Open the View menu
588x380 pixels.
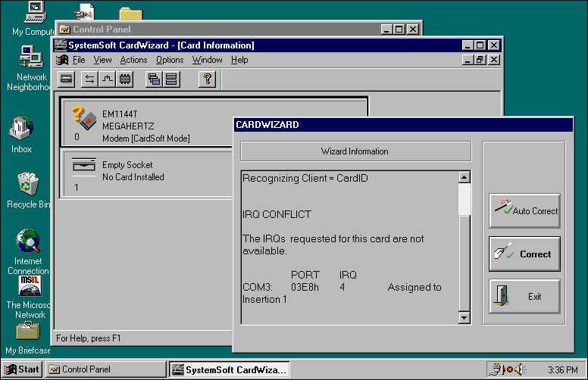click(x=102, y=60)
